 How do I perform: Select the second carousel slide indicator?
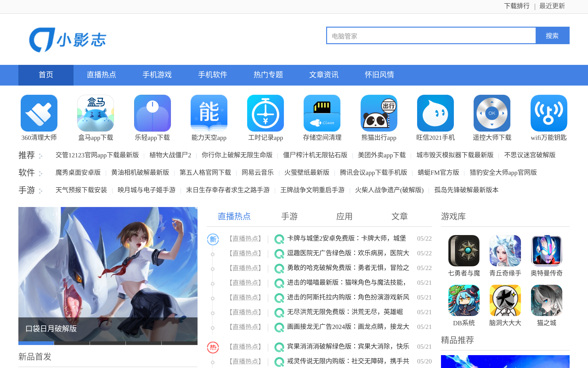[72, 343]
